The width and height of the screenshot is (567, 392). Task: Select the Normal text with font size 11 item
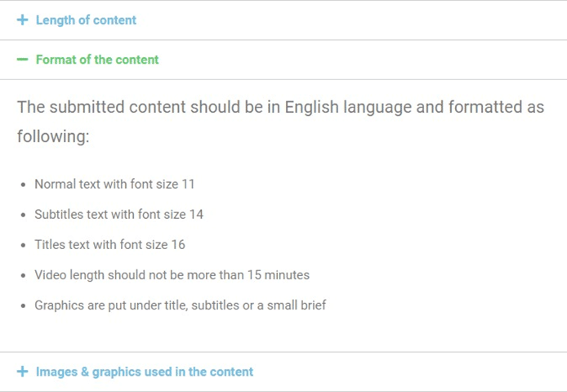click(114, 185)
